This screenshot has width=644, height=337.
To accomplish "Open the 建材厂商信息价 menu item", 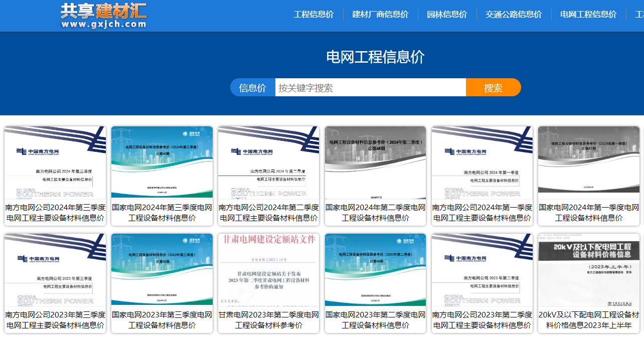I will click(x=380, y=15).
